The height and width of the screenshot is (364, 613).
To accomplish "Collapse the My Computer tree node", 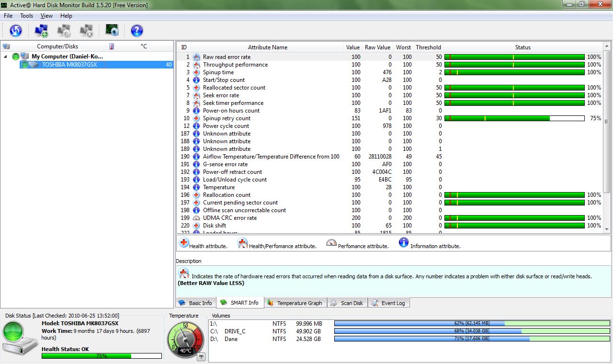I will [6, 56].
